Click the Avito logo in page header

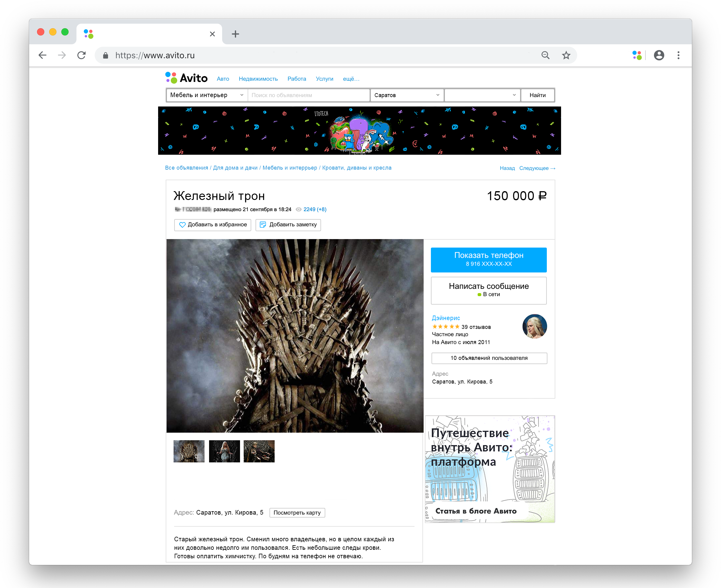click(x=186, y=78)
